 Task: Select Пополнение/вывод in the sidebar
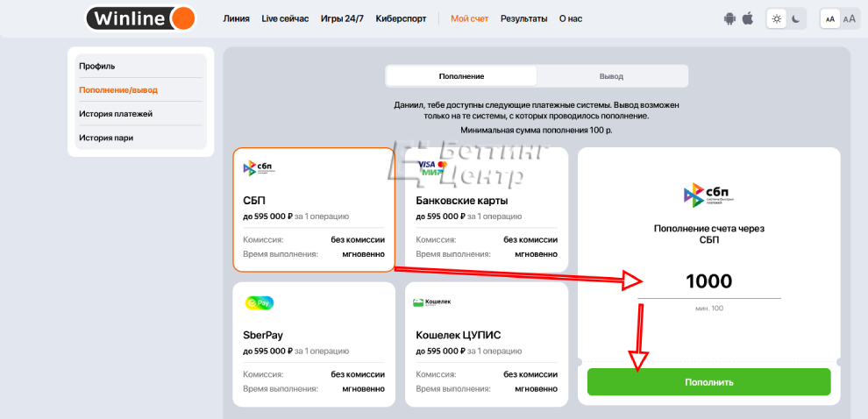pos(140,89)
